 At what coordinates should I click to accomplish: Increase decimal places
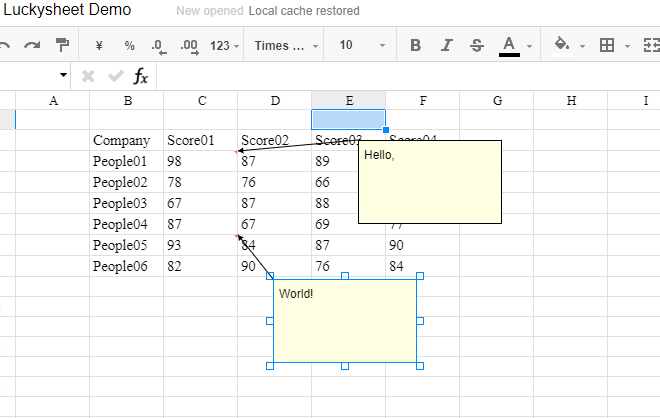pyautogui.click(x=189, y=46)
